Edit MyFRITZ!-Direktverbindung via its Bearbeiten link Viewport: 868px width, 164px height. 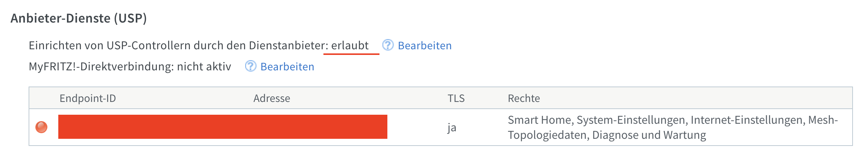coord(287,67)
